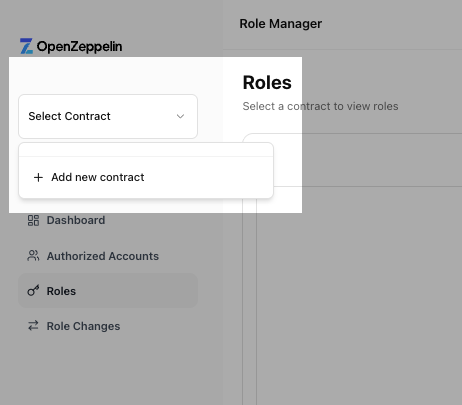The width and height of the screenshot is (462, 405).
Task: Open Role Changes page
Action: 108,326
